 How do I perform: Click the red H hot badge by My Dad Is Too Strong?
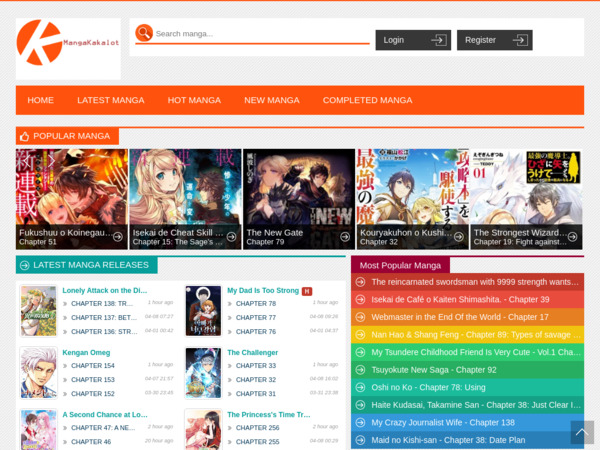click(307, 291)
